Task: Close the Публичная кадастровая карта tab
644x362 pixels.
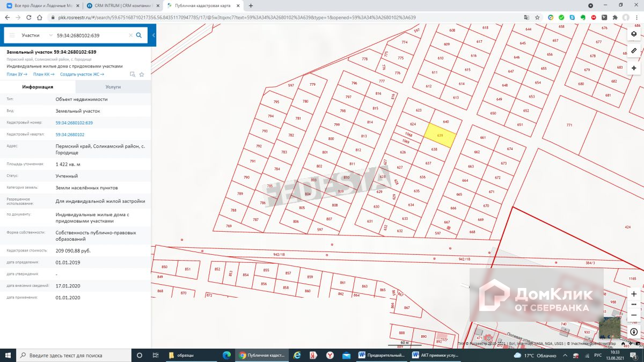Action: tap(238, 5)
